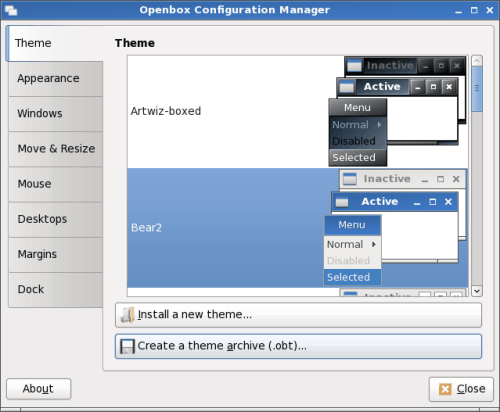The height and width of the screenshot is (412, 500).
Task: Click the floppy disk icon for theme archive
Action: coord(127,347)
